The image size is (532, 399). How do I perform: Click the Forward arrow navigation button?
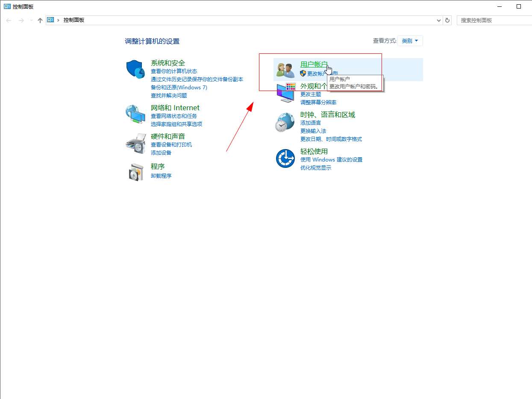coord(21,20)
